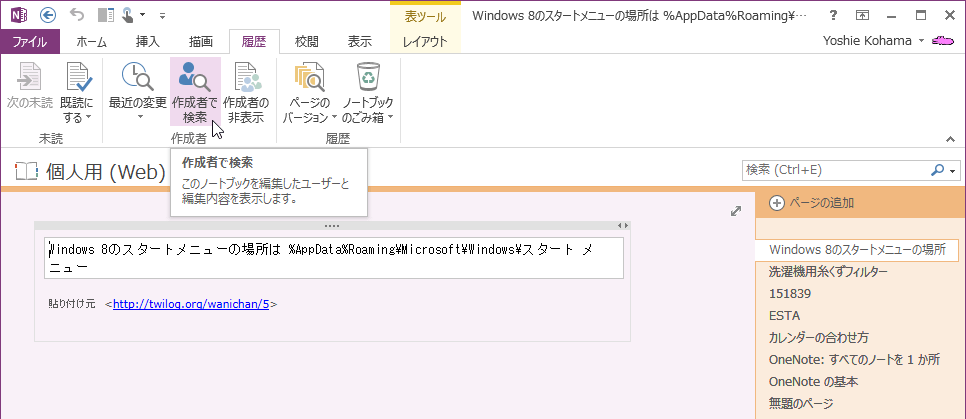The height and width of the screenshot is (419, 966).
Task: Toggle full page view expand arrows
Action: (736, 211)
